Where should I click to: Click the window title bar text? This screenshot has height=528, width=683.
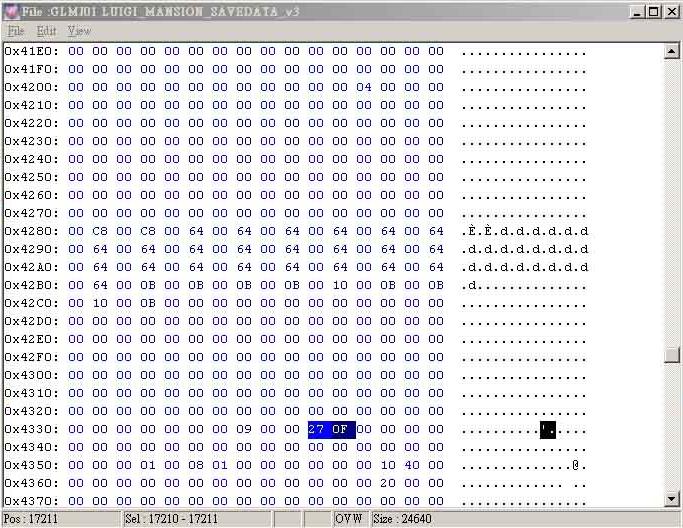pos(160,12)
